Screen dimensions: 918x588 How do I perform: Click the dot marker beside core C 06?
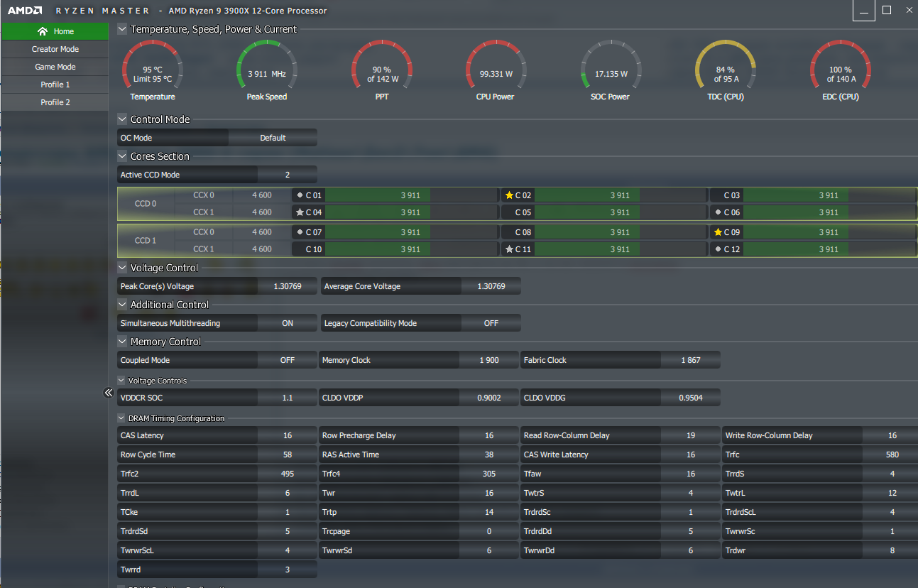(718, 212)
